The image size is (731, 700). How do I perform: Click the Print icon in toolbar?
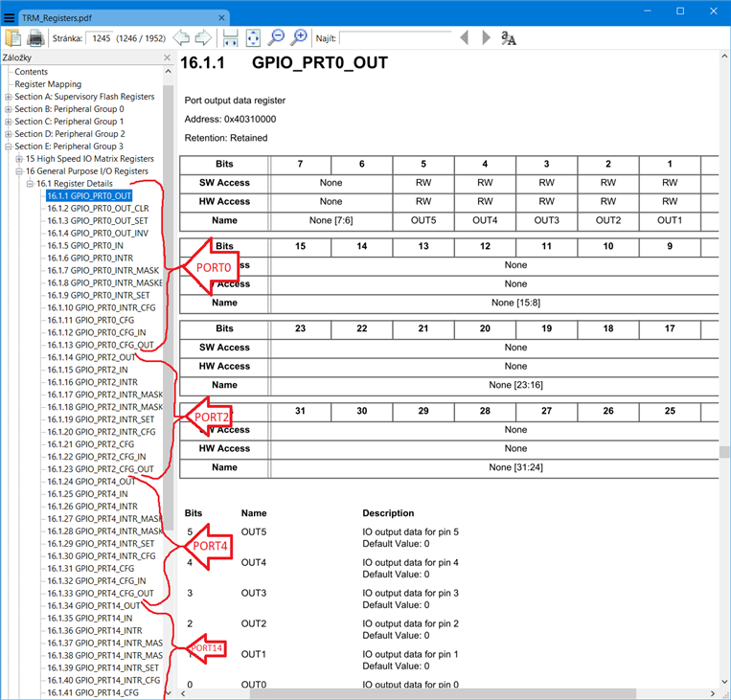(35, 38)
